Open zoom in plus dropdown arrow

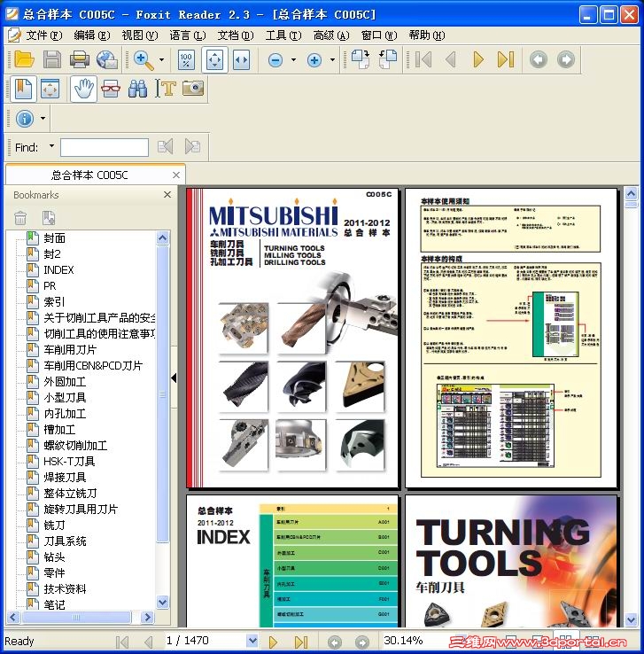[332, 60]
